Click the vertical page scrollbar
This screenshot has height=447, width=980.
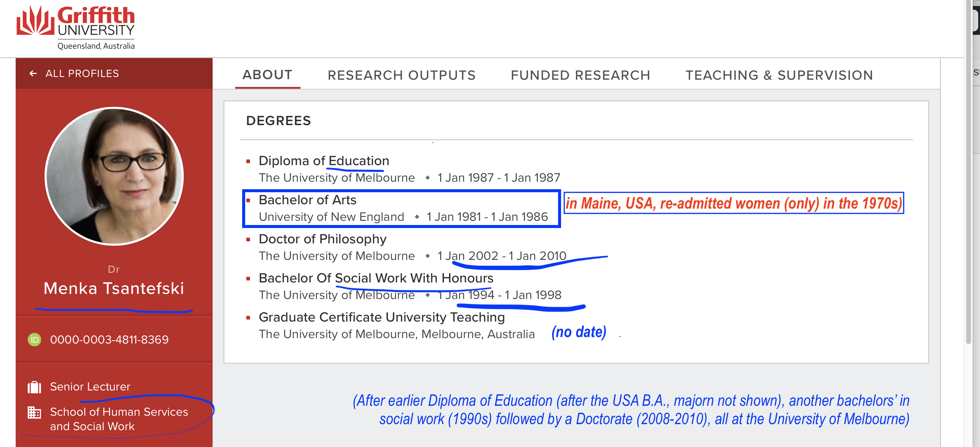click(x=969, y=171)
